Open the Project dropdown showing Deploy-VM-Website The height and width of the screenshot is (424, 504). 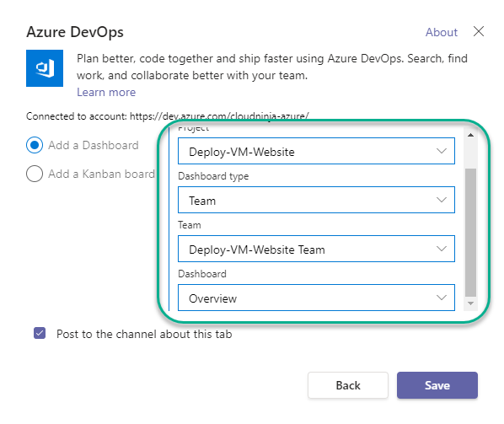[316, 151]
